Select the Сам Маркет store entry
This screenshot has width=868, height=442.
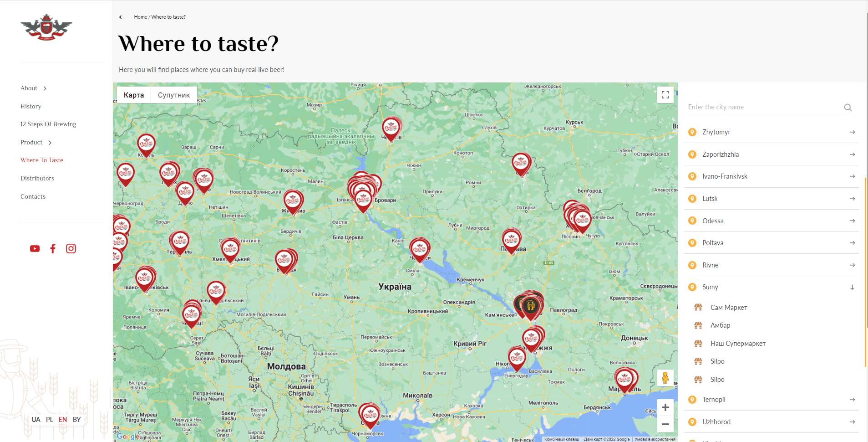click(x=729, y=308)
